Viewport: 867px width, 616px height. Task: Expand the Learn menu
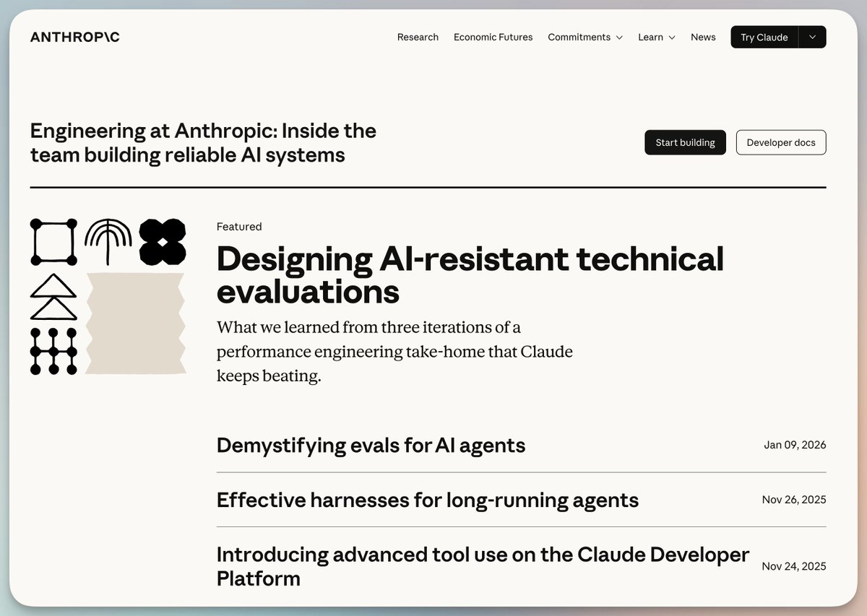[657, 37]
